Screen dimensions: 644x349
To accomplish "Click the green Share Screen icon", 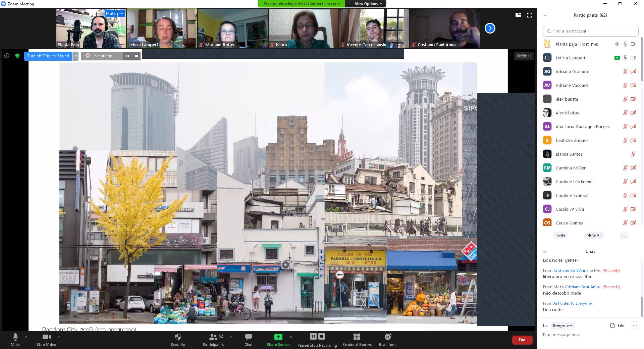I will (x=278, y=337).
